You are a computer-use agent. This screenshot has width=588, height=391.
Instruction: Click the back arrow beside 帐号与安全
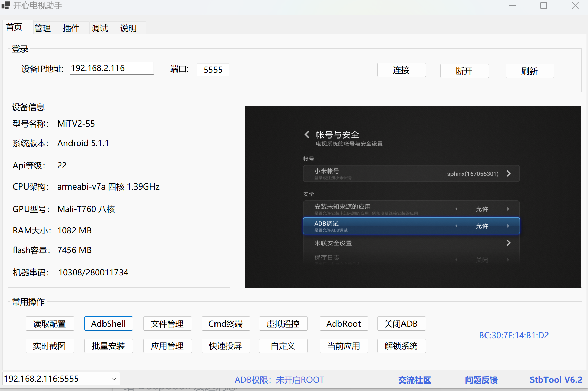click(307, 134)
